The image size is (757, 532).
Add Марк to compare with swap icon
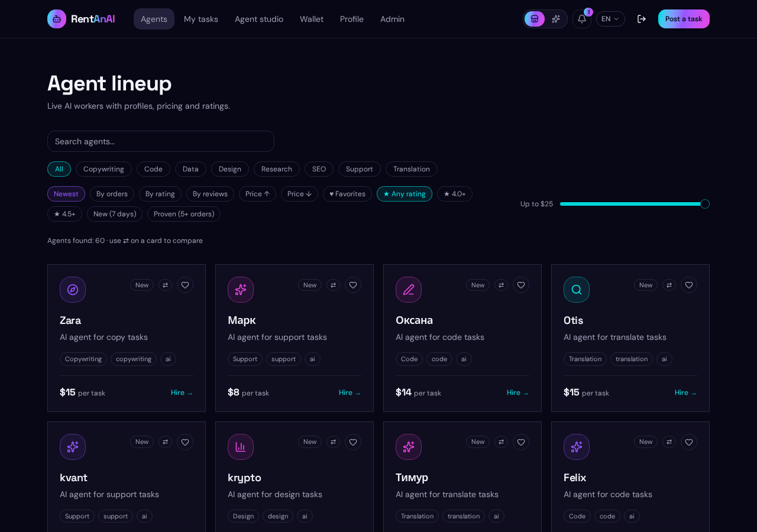[333, 285]
